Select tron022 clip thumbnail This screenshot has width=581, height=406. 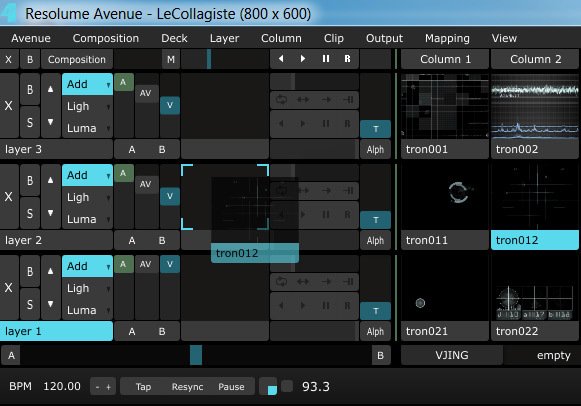[x=535, y=288]
